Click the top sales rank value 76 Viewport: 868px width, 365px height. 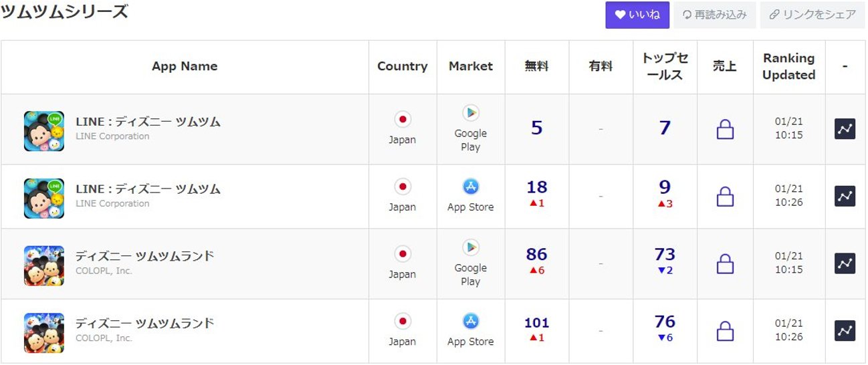665,322
